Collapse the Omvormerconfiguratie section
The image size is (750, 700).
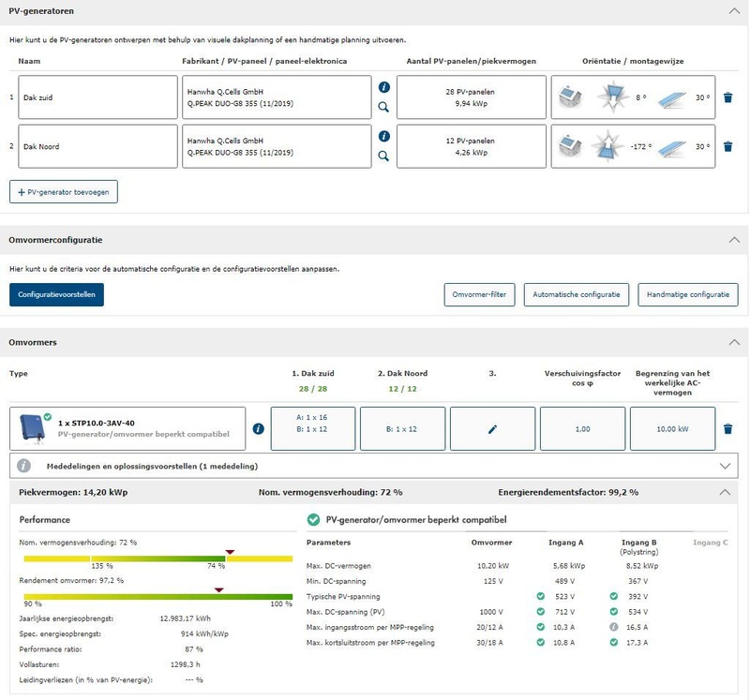point(733,240)
